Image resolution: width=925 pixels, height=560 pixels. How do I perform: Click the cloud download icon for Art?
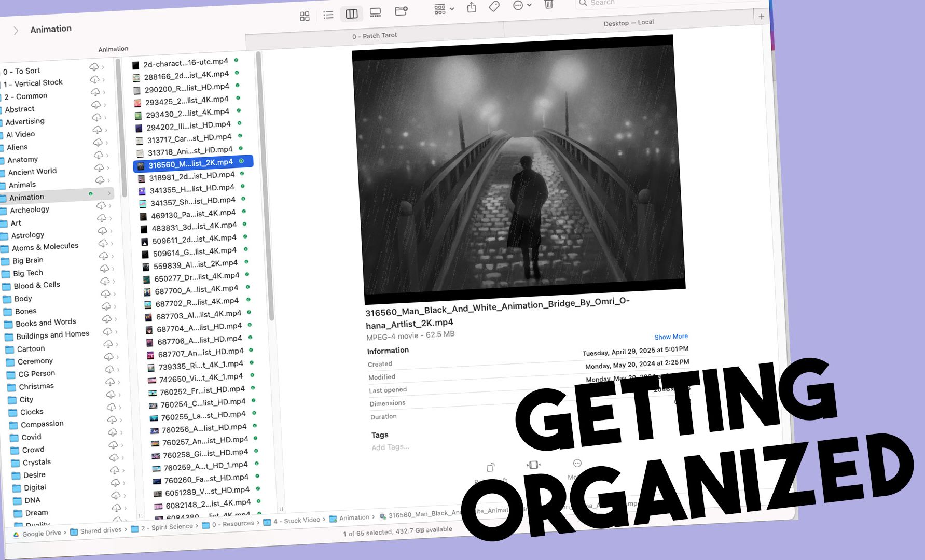click(x=102, y=218)
